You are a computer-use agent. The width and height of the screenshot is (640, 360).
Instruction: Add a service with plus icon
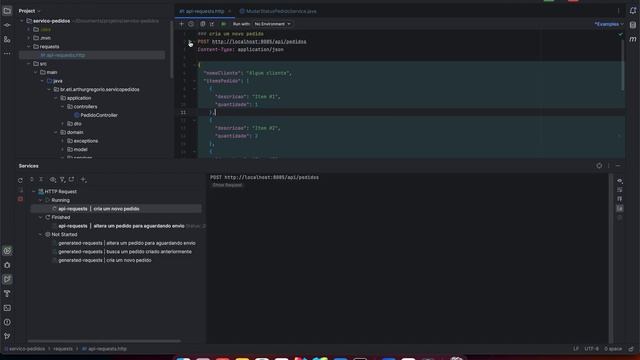[x=83, y=180]
